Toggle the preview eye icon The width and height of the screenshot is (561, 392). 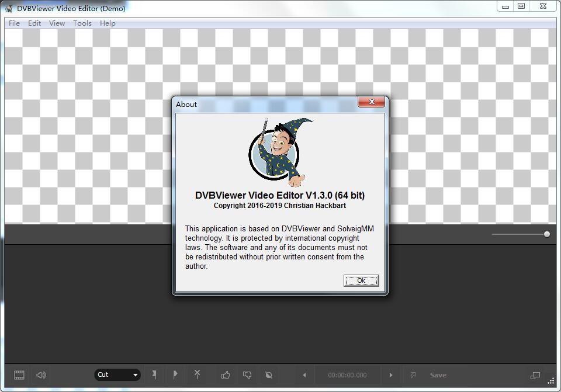[x=269, y=375]
